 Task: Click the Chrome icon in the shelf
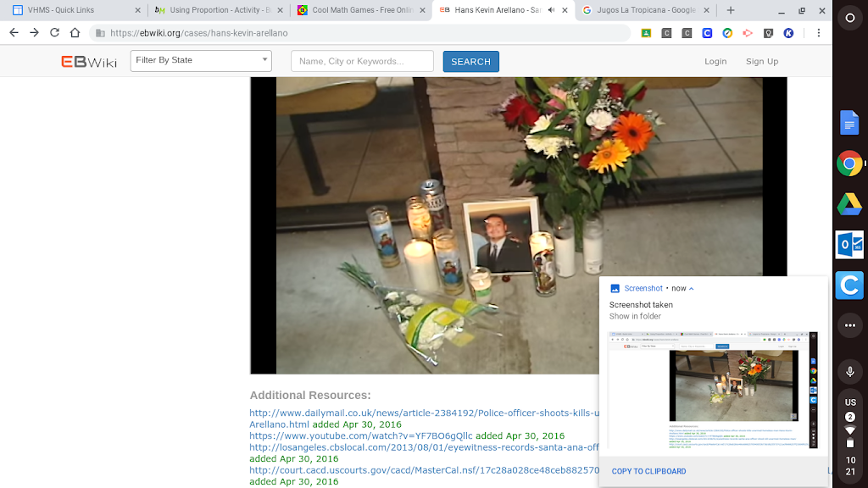[x=849, y=164]
